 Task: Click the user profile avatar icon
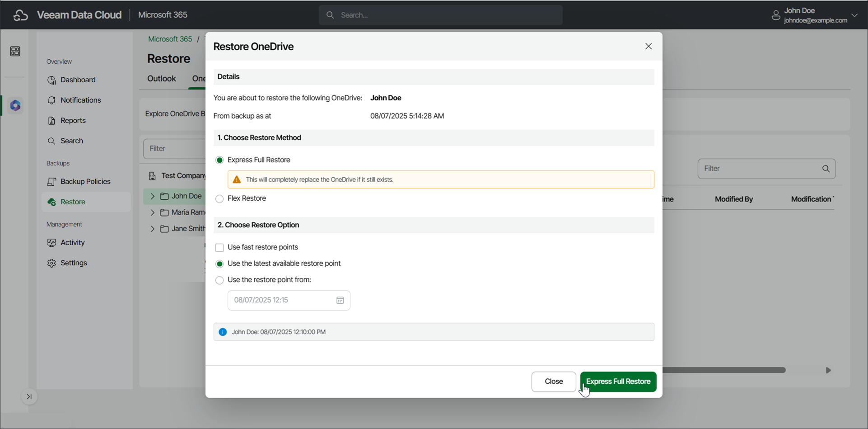[775, 15]
